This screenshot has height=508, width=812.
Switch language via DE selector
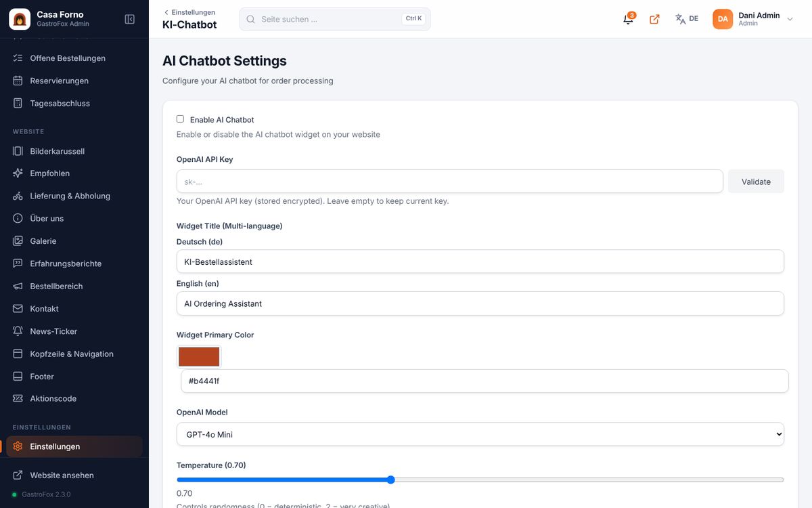click(x=687, y=19)
